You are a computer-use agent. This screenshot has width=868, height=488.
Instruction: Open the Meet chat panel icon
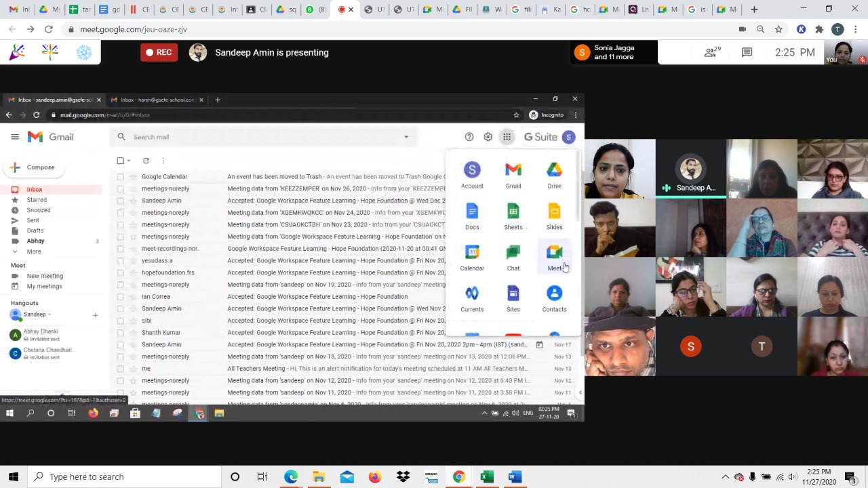(x=747, y=52)
